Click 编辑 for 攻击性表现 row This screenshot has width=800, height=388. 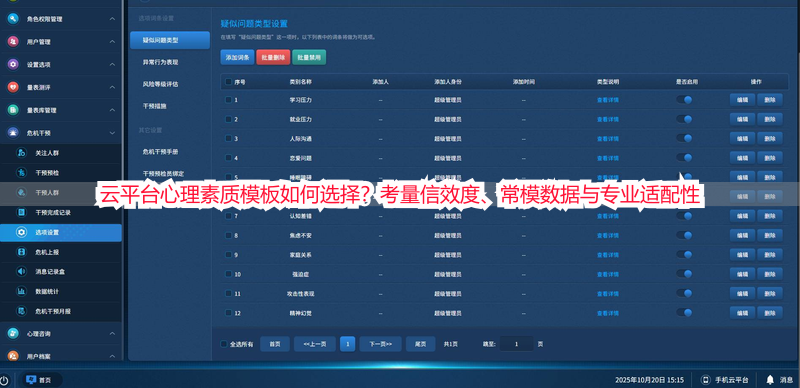click(742, 294)
